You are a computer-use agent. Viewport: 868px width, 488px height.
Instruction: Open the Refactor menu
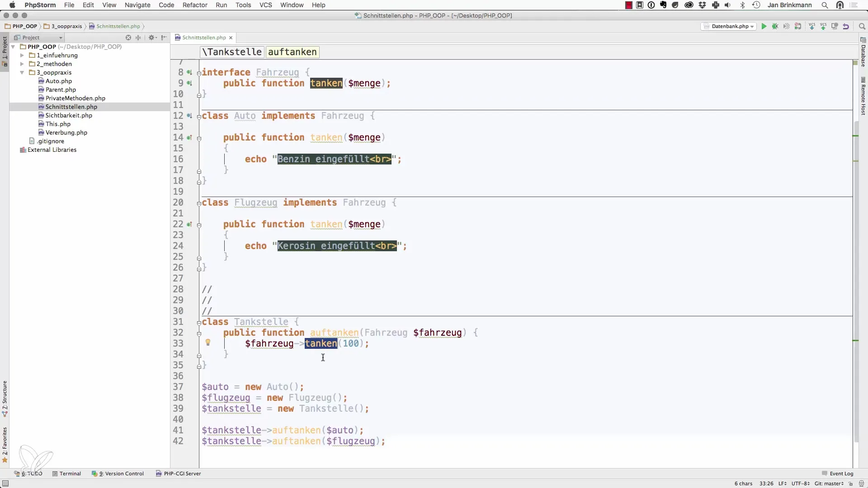click(195, 5)
